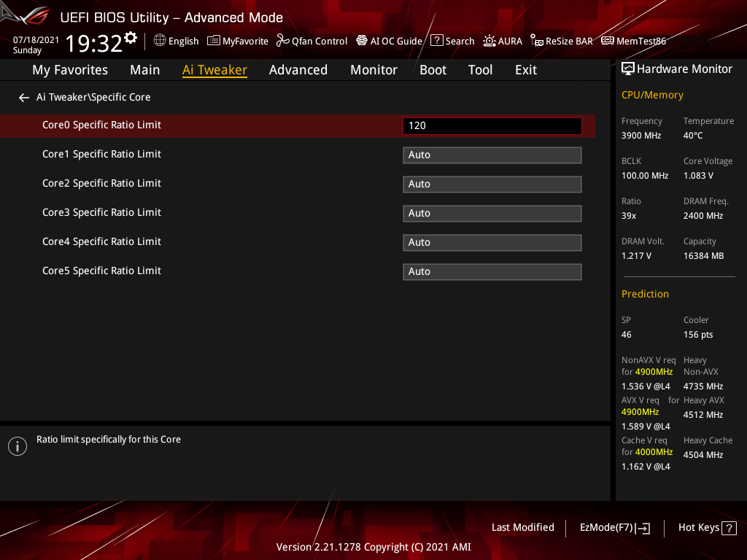
Task: Launch the AI OC Guide
Action: coord(389,41)
